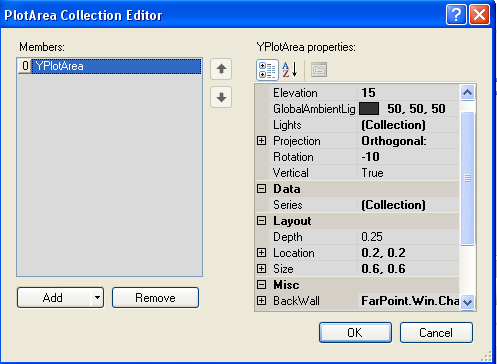Click the Location value 0.2, 0.2
Image resolution: width=497 pixels, height=364 pixels.
click(383, 253)
